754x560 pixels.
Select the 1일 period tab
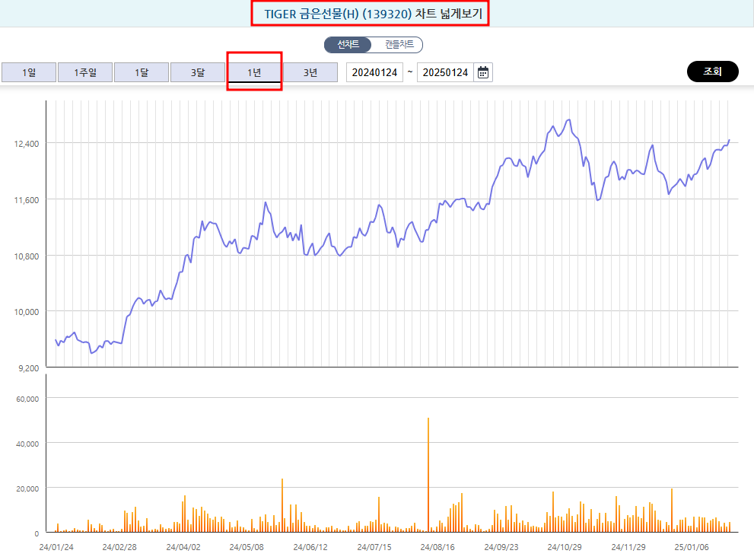29,72
